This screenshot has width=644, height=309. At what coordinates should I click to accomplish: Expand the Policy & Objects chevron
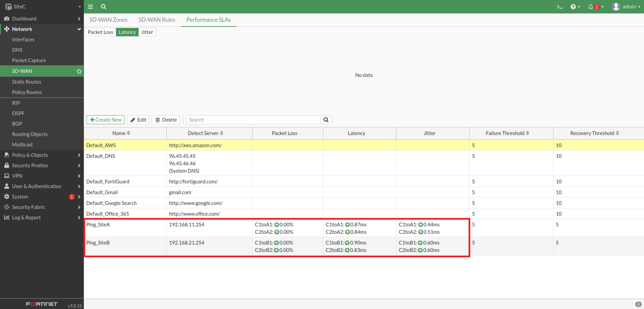point(79,155)
